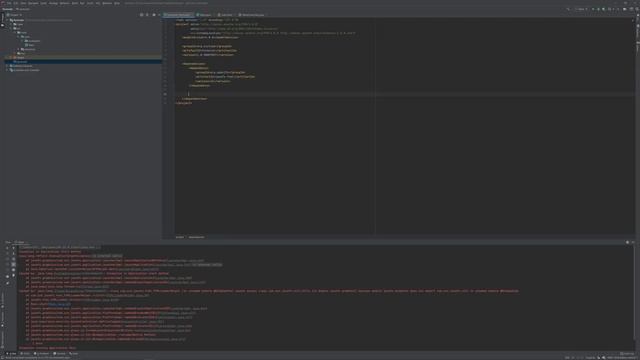Click the select opened file icon in Project panel
The width and height of the screenshot is (640, 360).
point(142,15)
